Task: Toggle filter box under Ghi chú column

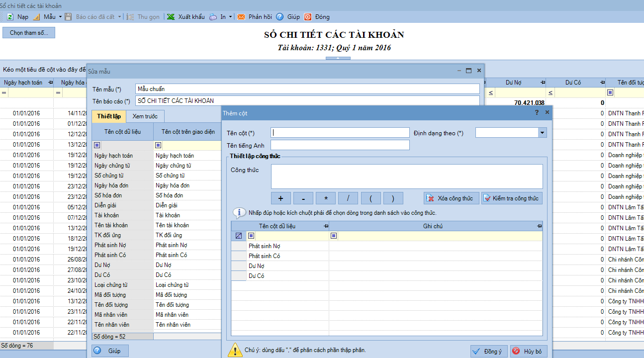Action: [334, 236]
